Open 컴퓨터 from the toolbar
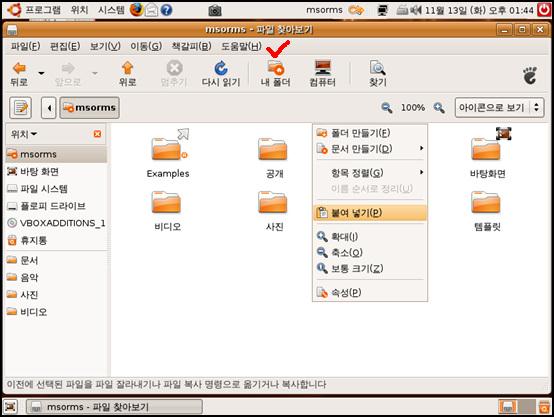Screen dimensions: 554x417 [x=323, y=67]
